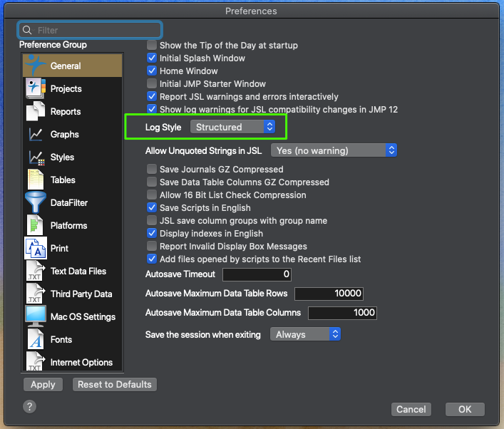This screenshot has height=429, width=504.
Task: Select the Platforms preference icon
Action: 36,225
